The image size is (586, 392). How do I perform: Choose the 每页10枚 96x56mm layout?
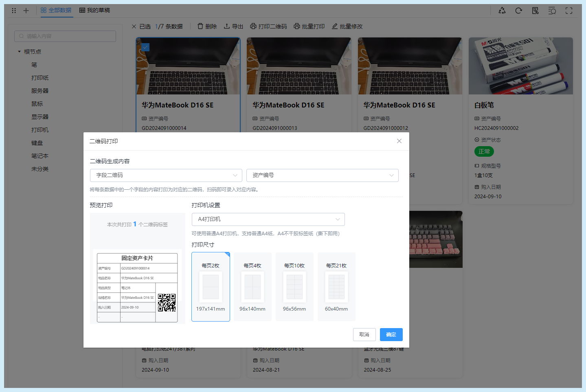coord(294,287)
